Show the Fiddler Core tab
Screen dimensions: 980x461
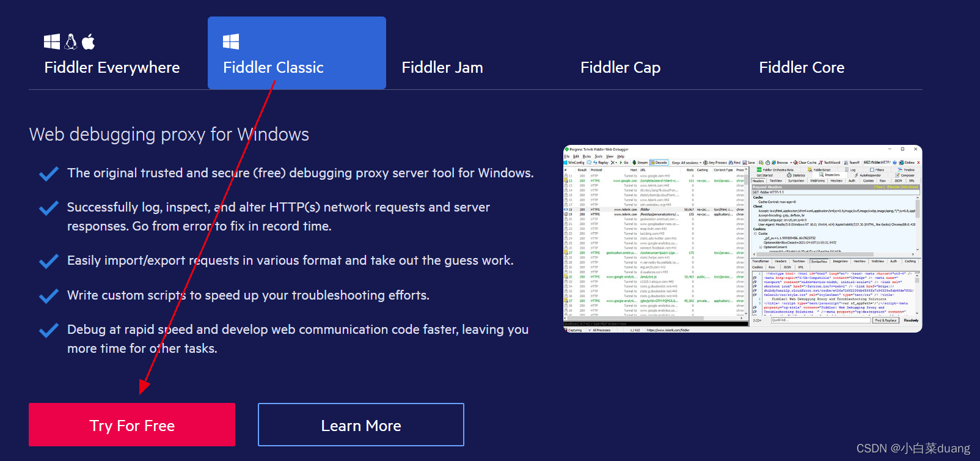click(802, 67)
